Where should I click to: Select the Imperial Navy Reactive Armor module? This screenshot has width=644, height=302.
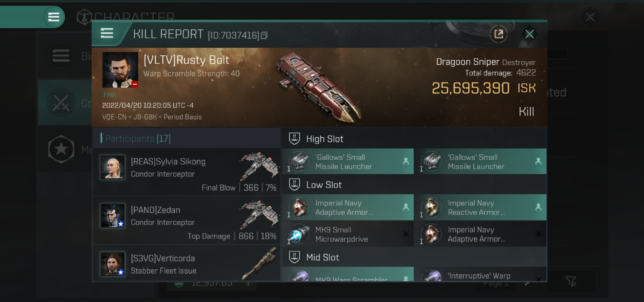[481, 207]
